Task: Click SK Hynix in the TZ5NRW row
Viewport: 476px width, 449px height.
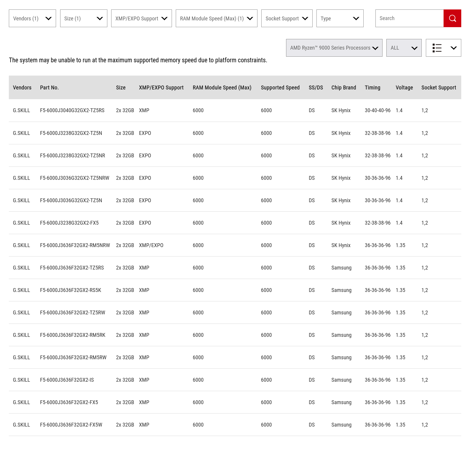Action: [341, 178]
